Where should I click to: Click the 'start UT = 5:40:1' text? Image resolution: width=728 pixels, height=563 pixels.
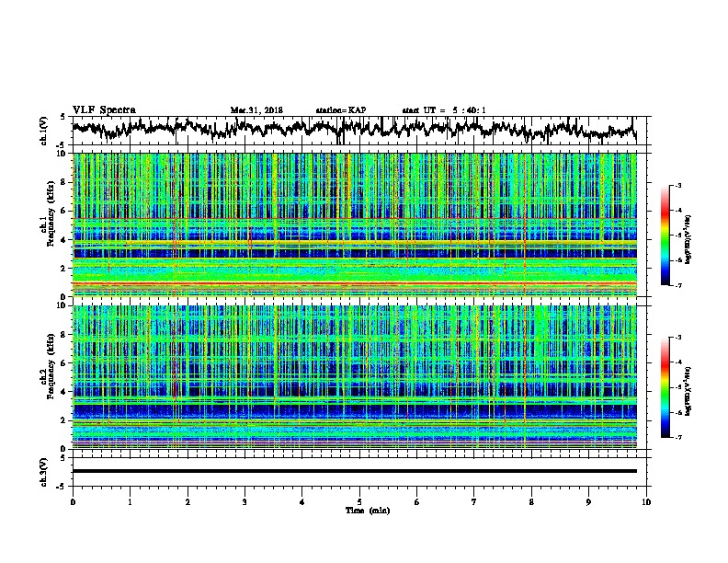click(444, 110)
